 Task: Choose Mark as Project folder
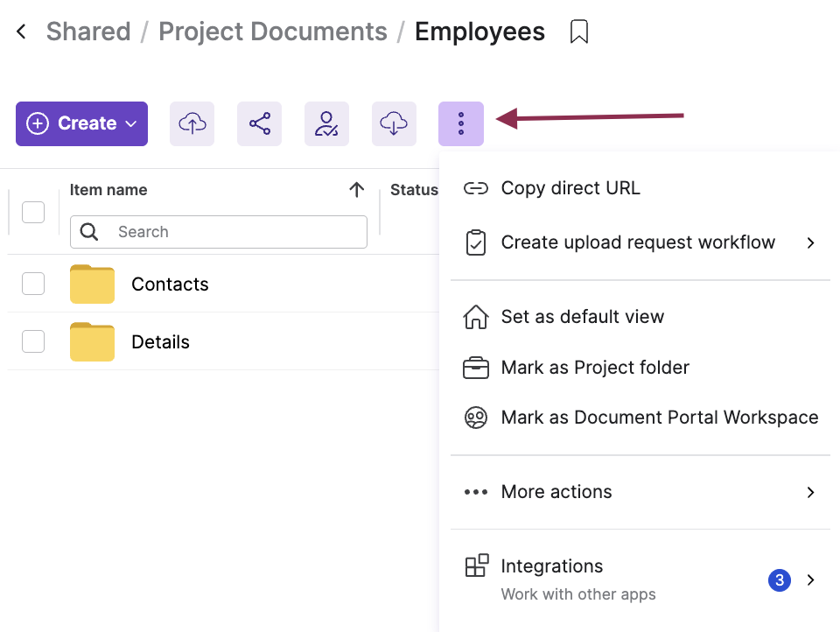pyautogui.click(x=594, y=368)
